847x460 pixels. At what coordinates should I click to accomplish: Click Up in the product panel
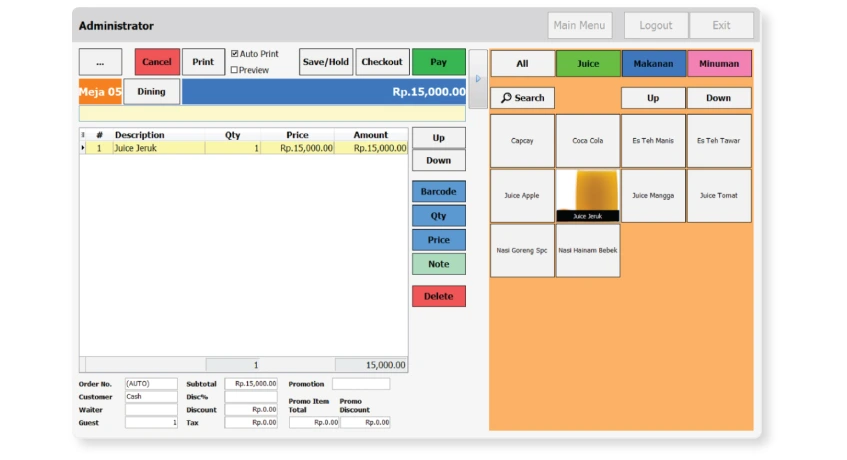pos(653,98)
